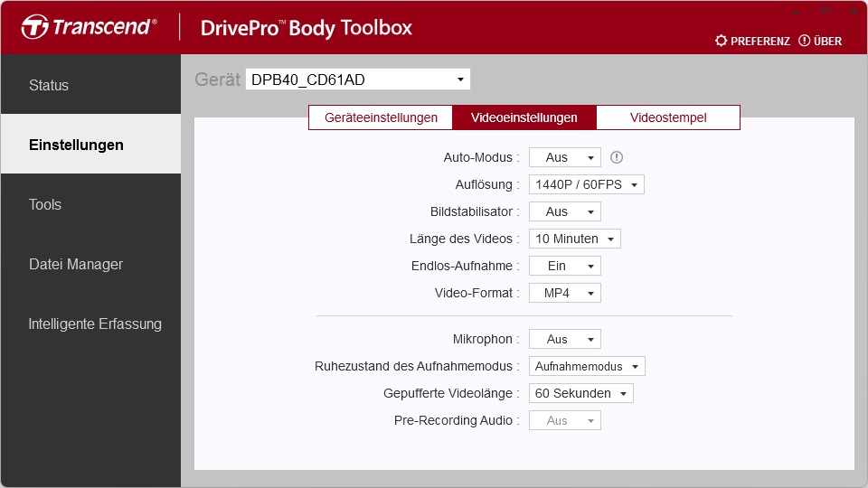Open Intelligente Erfassung section

coord(90,324)
